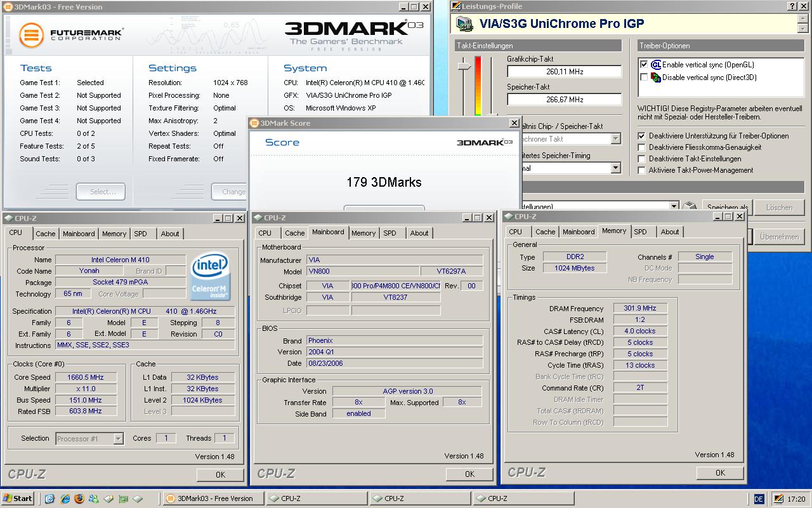Click the Futuremark Corporation logo
The height and width of the screenshot is (508, 812).
point(71,34)
